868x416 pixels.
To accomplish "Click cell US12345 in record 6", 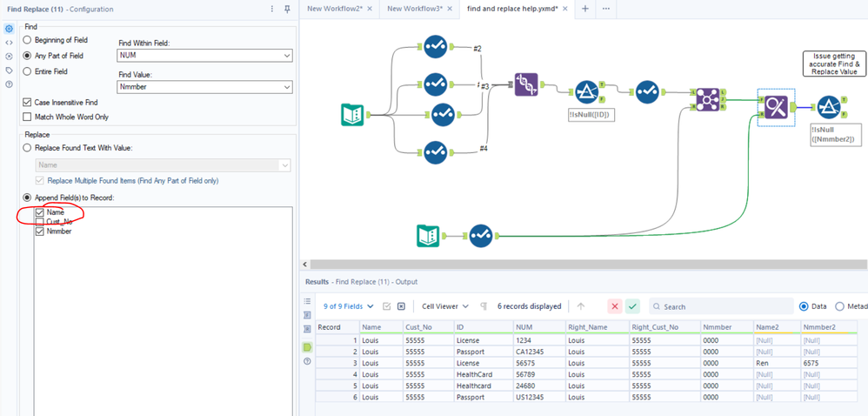I will 539,397.
